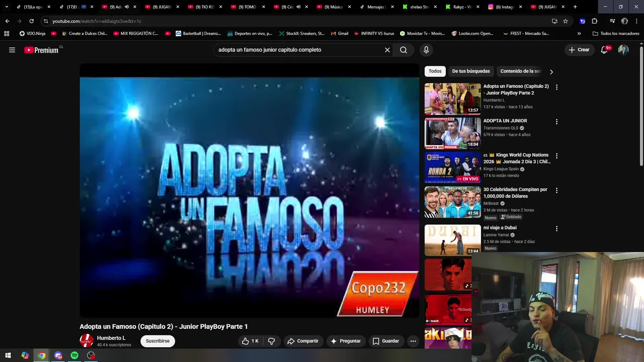
Task: Select the Contenido de la serie chip
Action: 520,71
